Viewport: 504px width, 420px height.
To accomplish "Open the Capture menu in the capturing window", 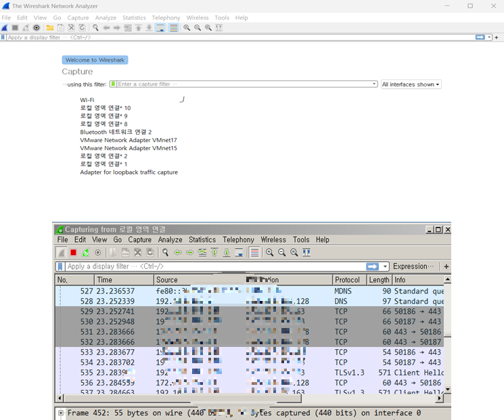I will click(139, 239).
